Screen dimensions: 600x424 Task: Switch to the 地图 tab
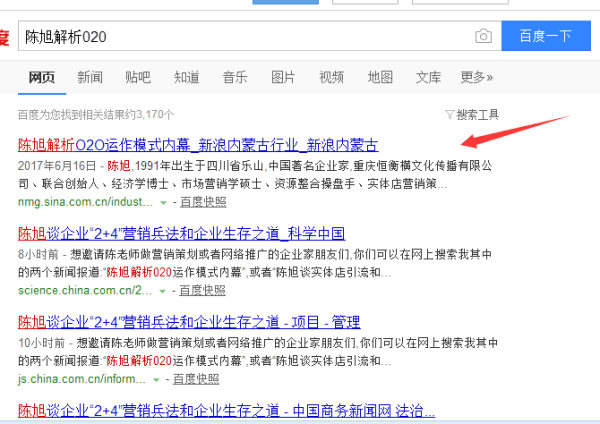tap(380, 77)
